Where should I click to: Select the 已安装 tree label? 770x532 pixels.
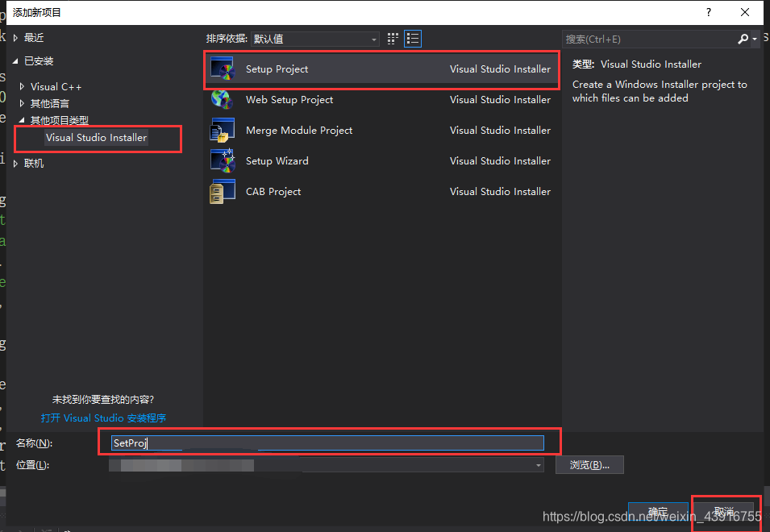pyautogui.click(x=39, y=60)
